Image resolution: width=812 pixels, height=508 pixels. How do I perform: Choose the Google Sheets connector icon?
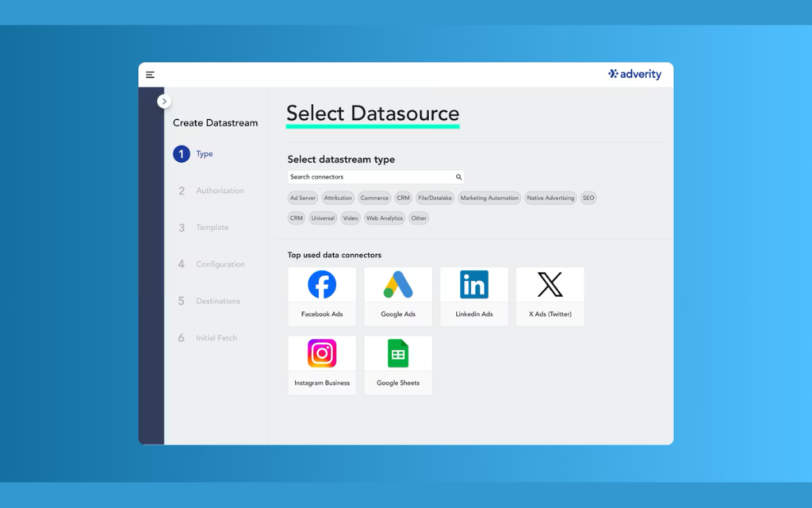398,353
